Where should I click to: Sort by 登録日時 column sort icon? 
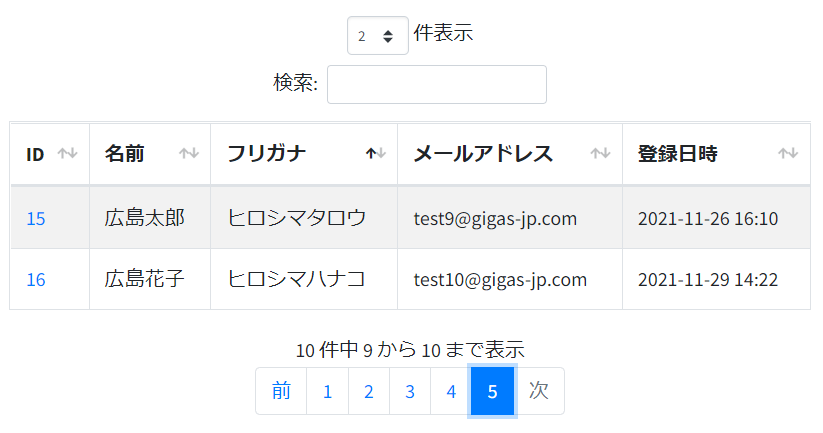point(788,153)
